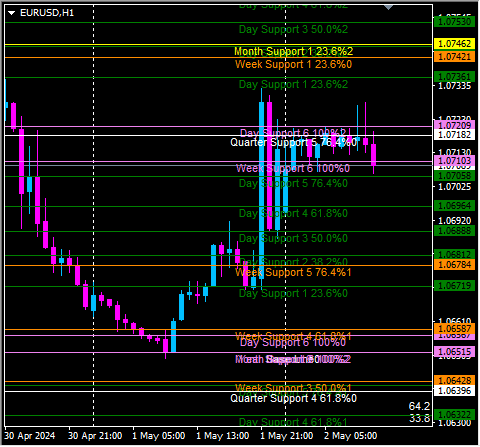
Task: Select the orange 'Week Support 1 23.6%0' label
Action: (293, 64)
